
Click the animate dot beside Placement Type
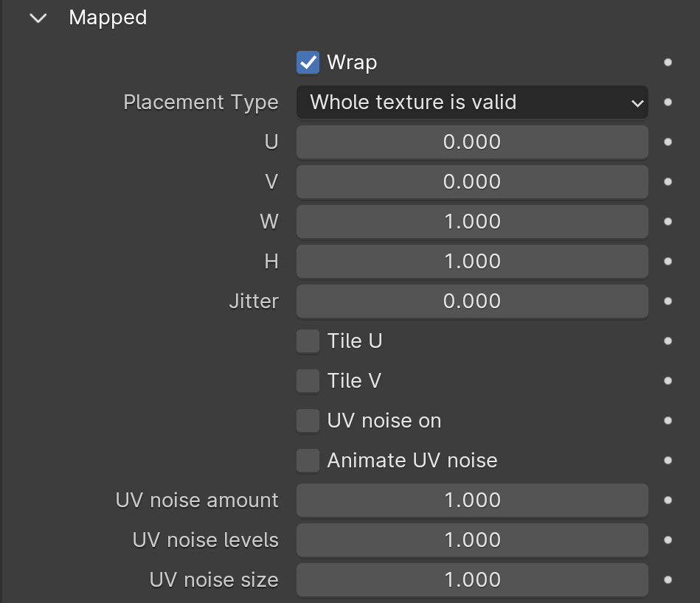(x=668, y=102)
